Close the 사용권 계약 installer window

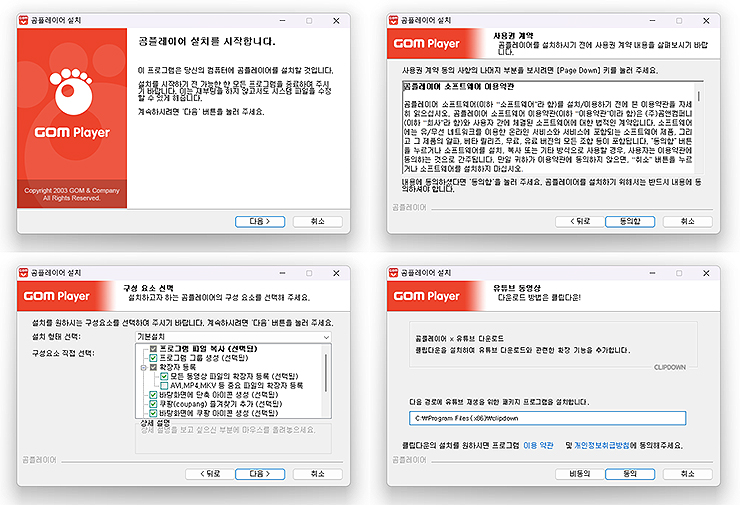click(706, 21)
